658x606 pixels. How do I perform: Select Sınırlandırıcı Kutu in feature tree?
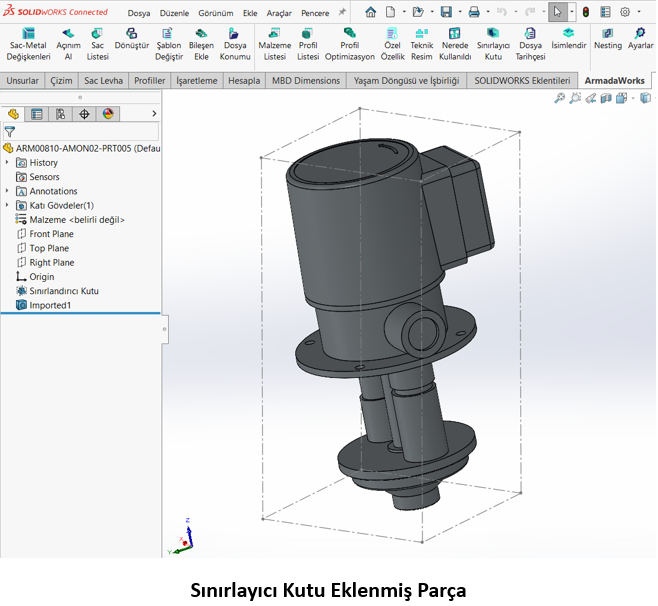[64, 291]
